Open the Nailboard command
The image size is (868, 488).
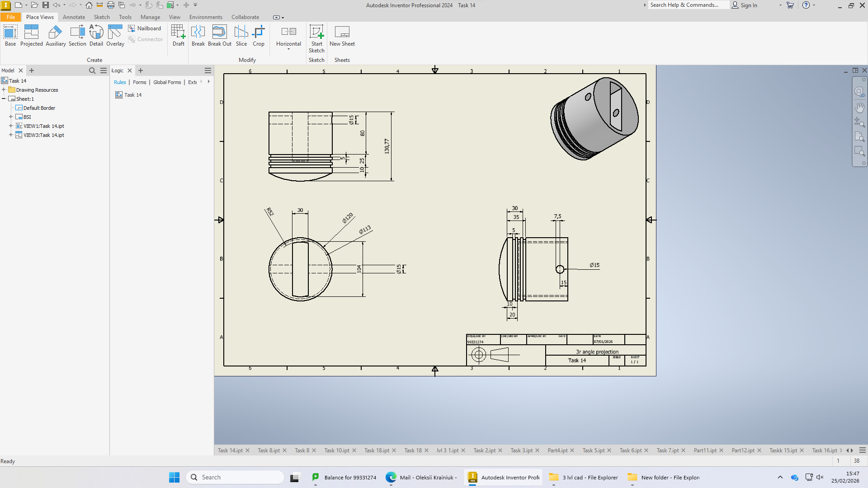pyautogui.click(x=145, y=28)
